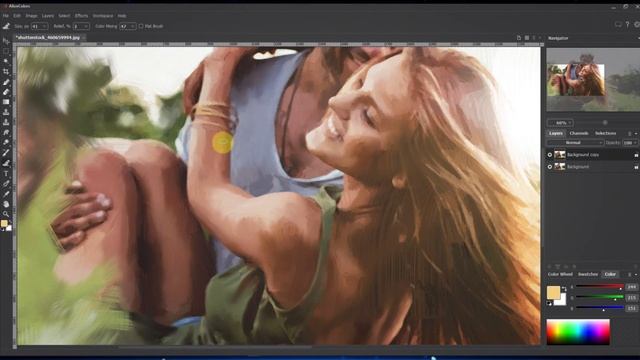Screen dimensions: 640x360
Task: Switch to the Layers tab
Action: coord(556,133)
